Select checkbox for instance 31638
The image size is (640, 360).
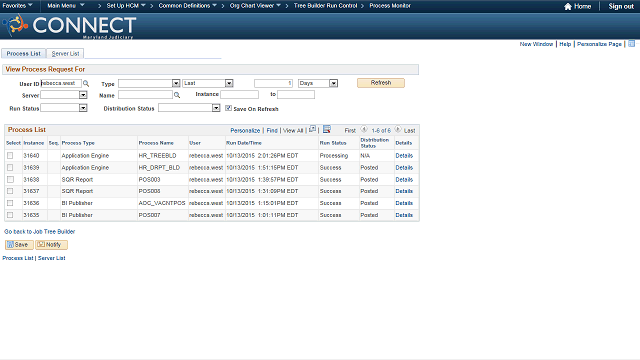tap(10, 179)
